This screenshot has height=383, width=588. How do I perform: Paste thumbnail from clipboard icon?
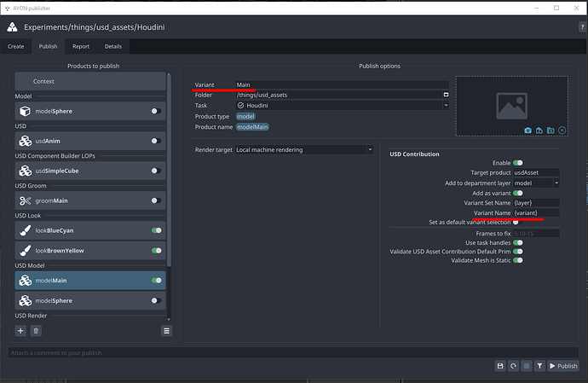(539, 131)
